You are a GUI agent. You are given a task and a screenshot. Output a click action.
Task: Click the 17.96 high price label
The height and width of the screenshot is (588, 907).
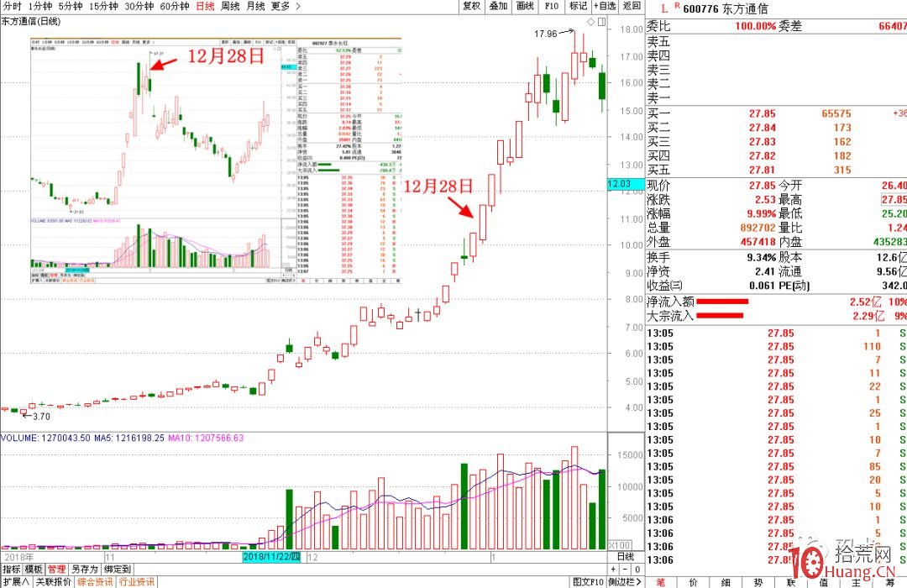point(546,34)
